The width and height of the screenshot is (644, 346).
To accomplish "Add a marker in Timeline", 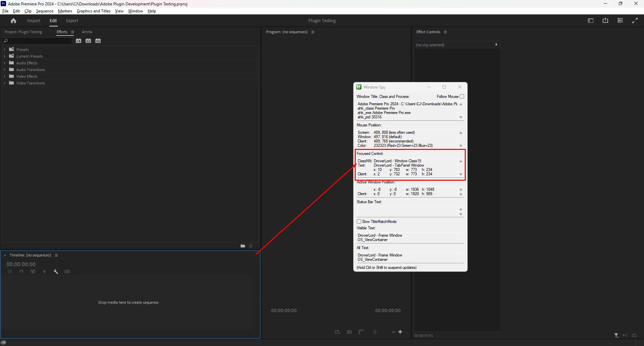I will coord(44,272).
